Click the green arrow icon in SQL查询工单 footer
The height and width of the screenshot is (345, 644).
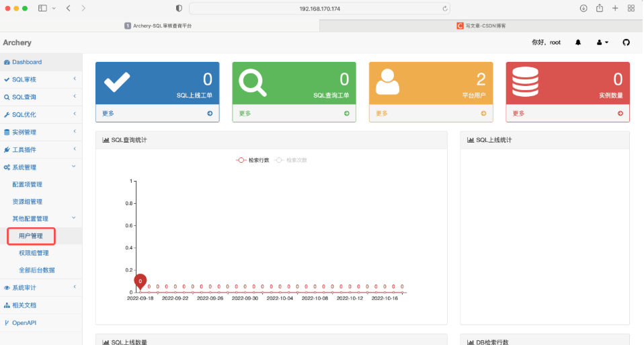(347, 114)
